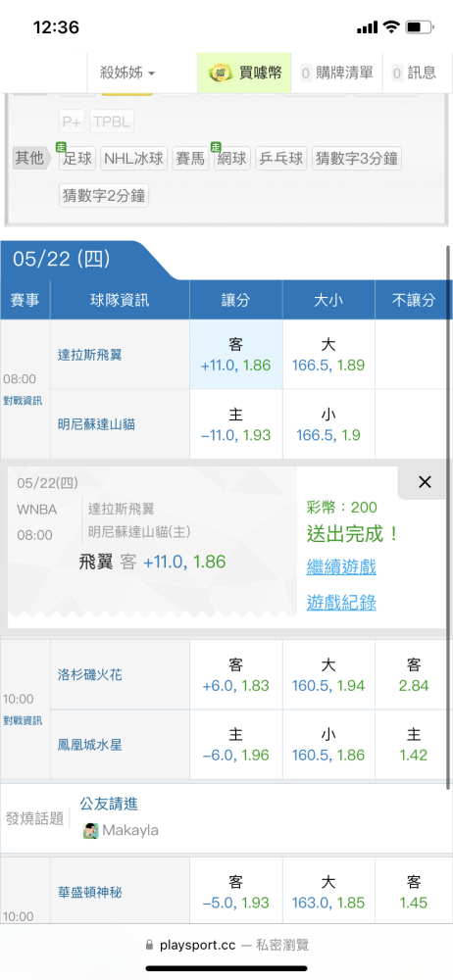The height and width of the screenshot is (980, 453).
Task: Open Makayla's avatar icon
Action: [x=91, y=831]
